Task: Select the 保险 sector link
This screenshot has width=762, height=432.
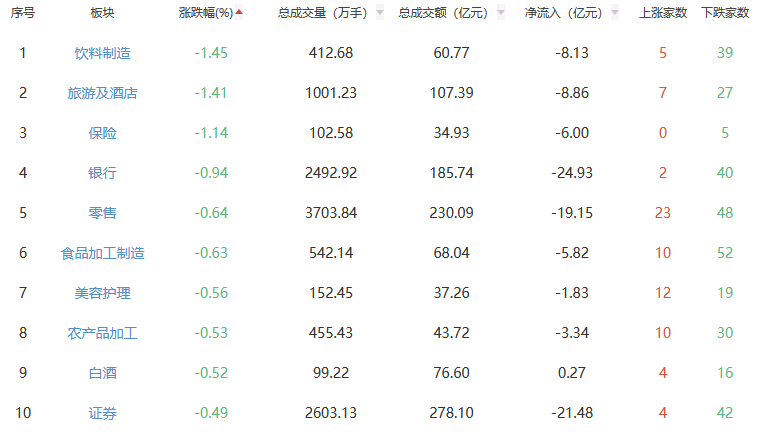Action: (102, 132)
